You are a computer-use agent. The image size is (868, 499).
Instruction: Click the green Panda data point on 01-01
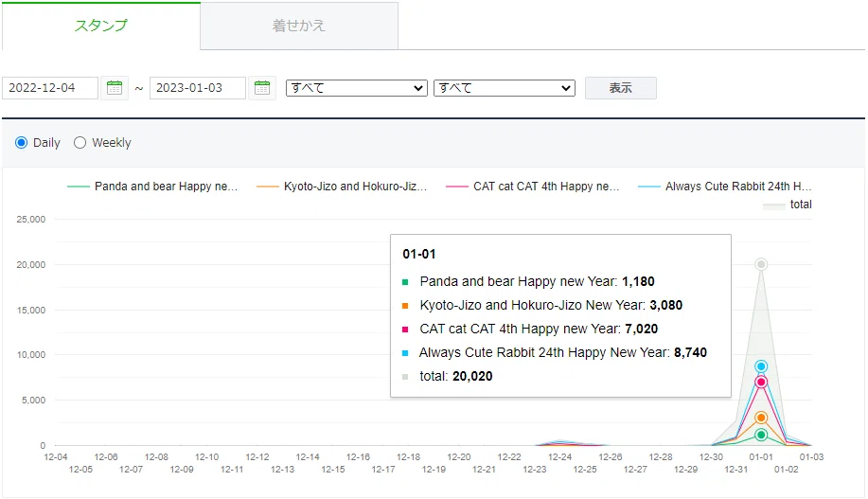(761, 435)
